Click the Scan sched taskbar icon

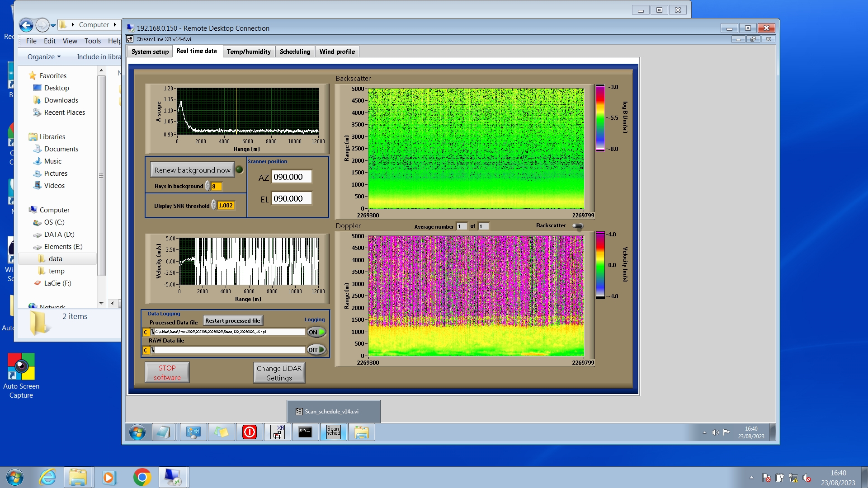tap(333, 432)
